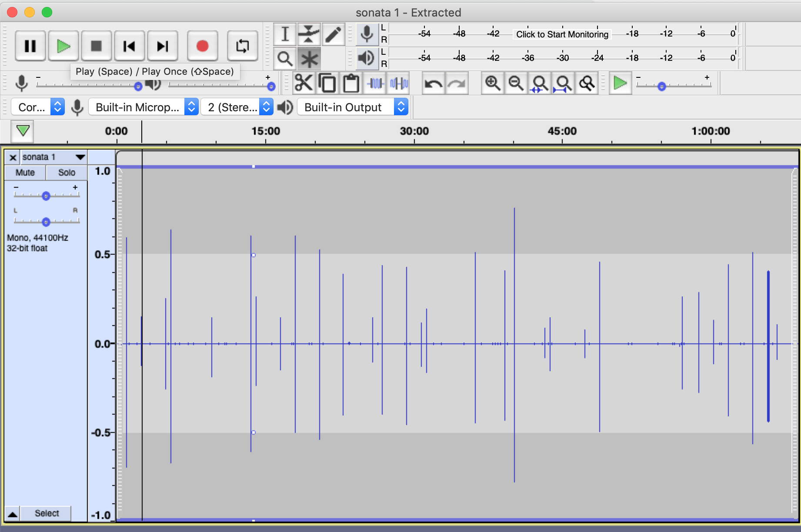Collapse the track with the up arrow
Image resolution: width=801 pixels, height=532 pixels.
[x=12, y=514]
